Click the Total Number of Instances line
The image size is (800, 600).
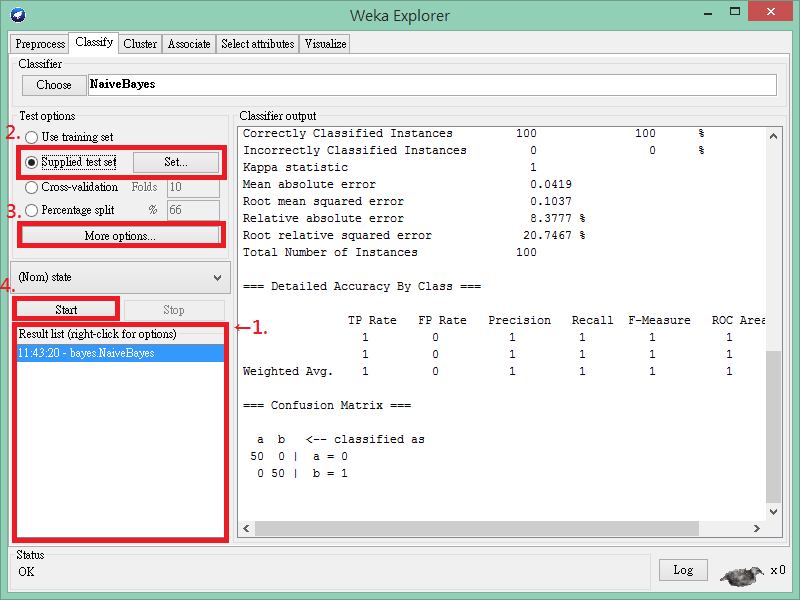[x=390, y=253]
